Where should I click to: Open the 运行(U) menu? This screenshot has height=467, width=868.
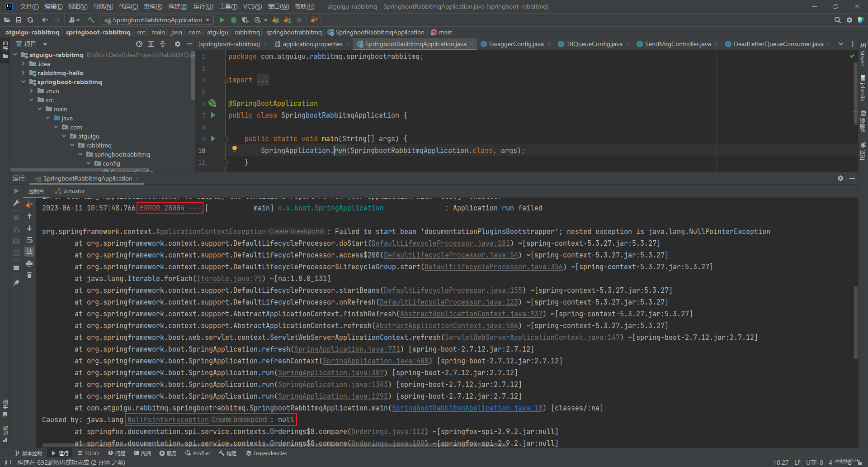203,6
